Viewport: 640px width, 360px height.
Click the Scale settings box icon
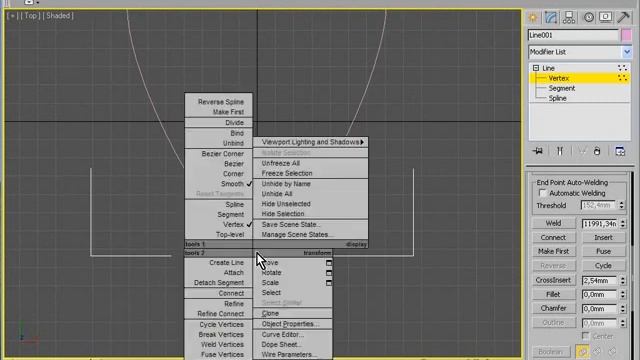point(329,282)
